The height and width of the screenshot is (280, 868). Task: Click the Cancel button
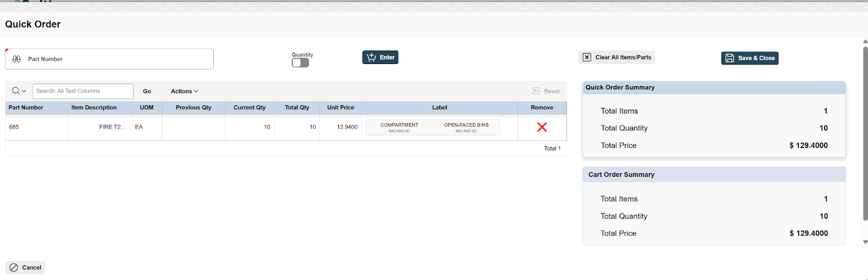(25, 268)
